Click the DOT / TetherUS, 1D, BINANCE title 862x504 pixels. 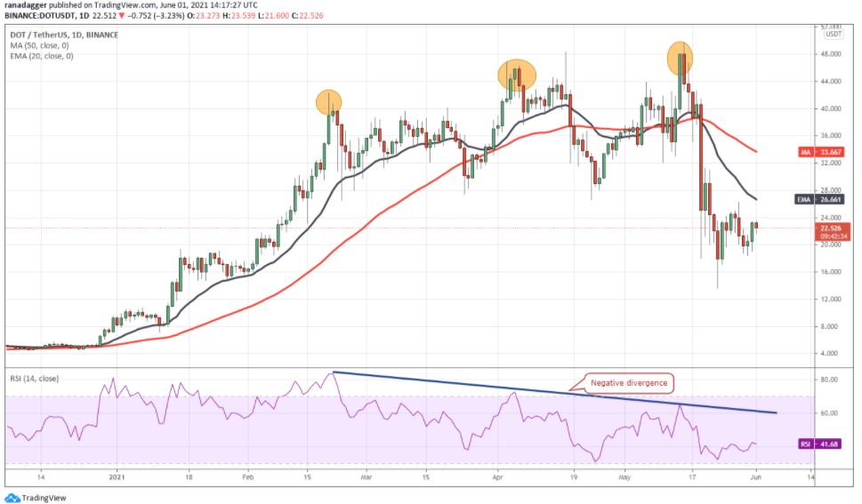pos(64,35)
